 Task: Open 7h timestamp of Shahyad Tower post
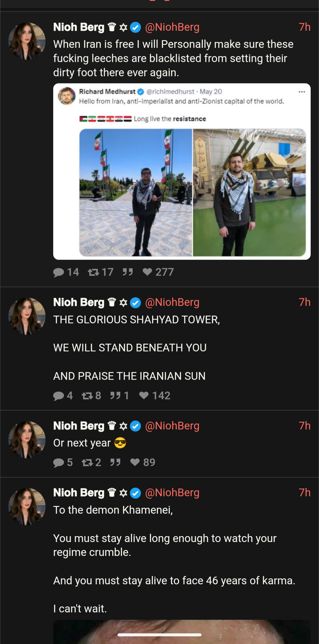(305, 302)
